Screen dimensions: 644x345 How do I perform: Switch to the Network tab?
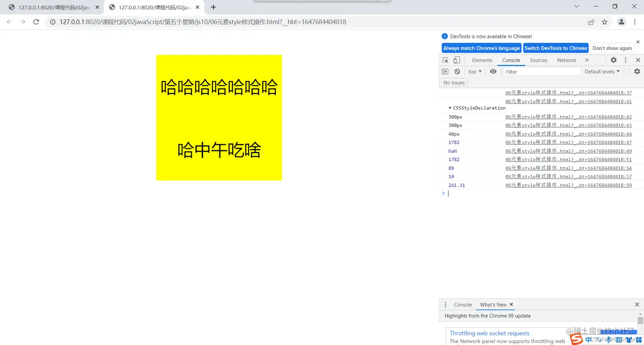point(566,60)
